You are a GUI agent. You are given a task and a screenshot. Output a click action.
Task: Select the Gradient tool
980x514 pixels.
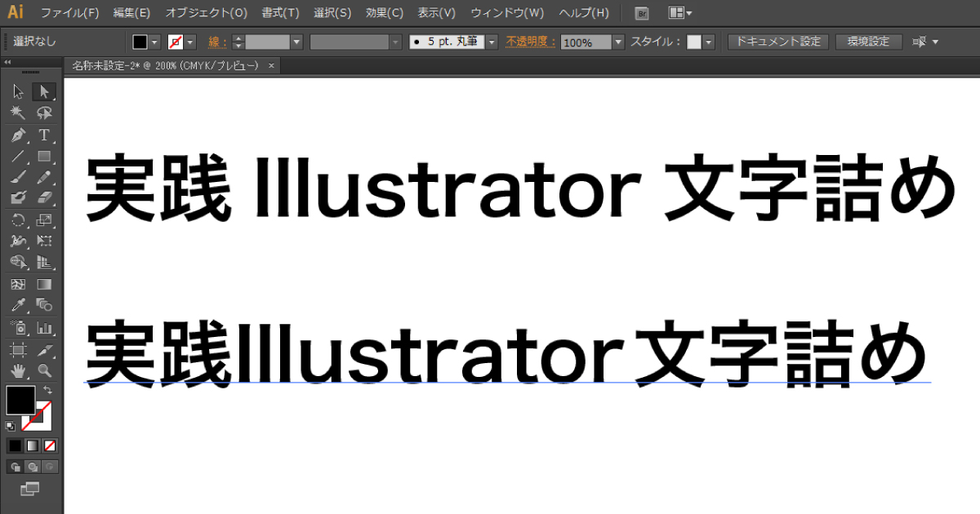click(44, 285)
